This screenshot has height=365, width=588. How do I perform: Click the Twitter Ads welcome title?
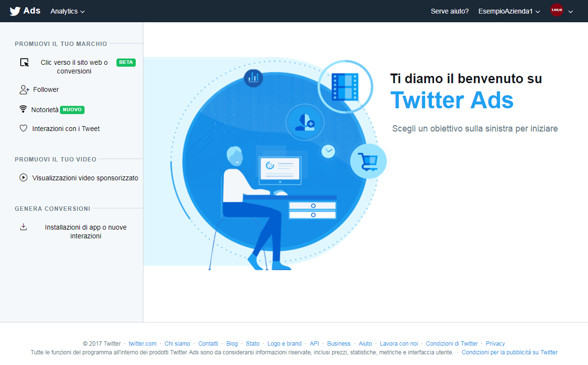click(x=452, y=101)
